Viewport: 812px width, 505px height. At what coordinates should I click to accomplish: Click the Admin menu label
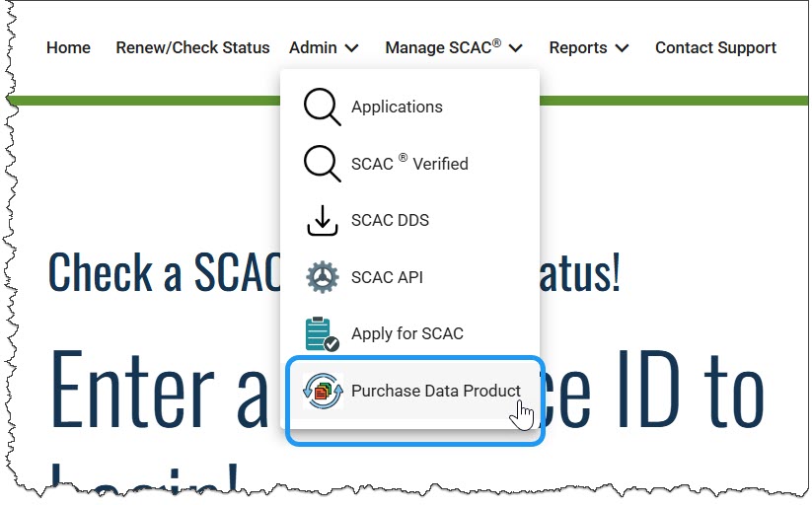pyautogui.click(x=313, y=48)
